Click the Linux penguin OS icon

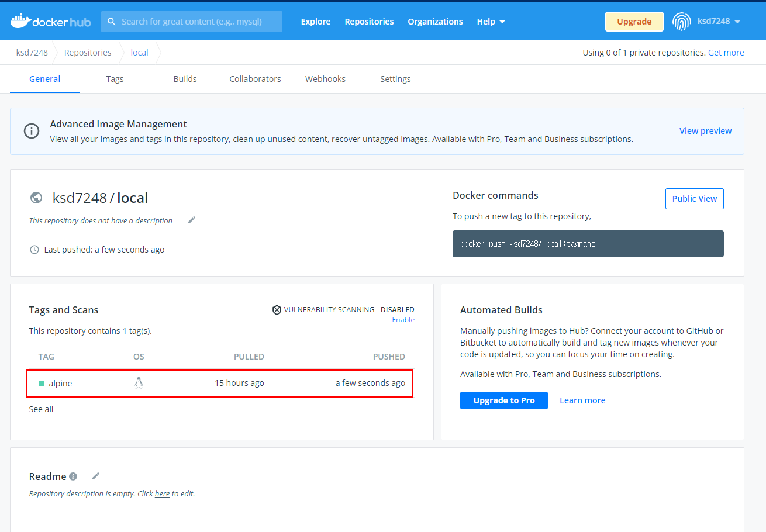[139, 383]
